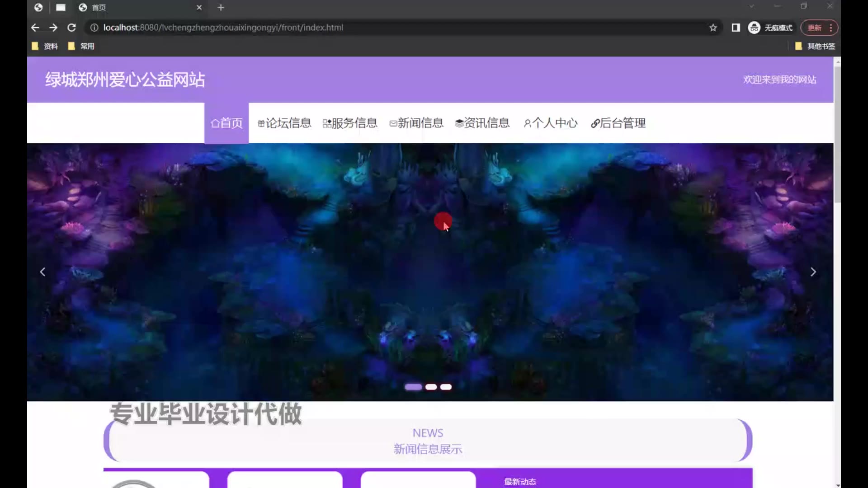Show previous carousel slide with left arrow
The width and height of the screenshot is (868, 488).
[x=42, y=272]
